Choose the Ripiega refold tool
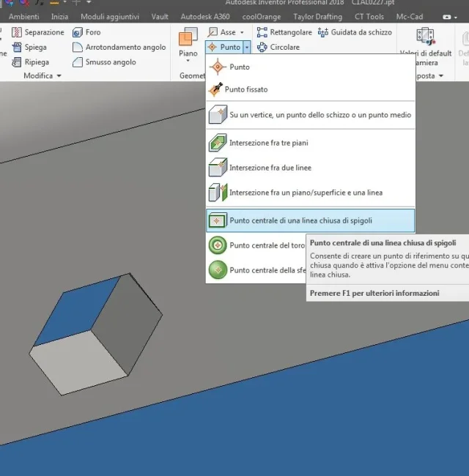The image size is (469, 476). [x=30, y=62]
